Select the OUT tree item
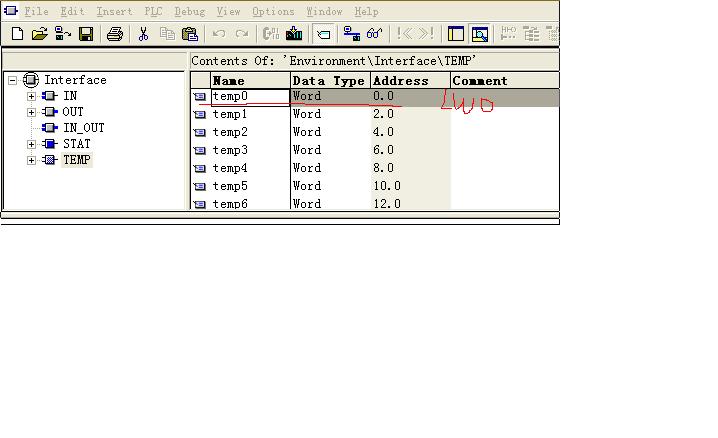This screenshot has height=438, width=718. click(x=73, y=112)
